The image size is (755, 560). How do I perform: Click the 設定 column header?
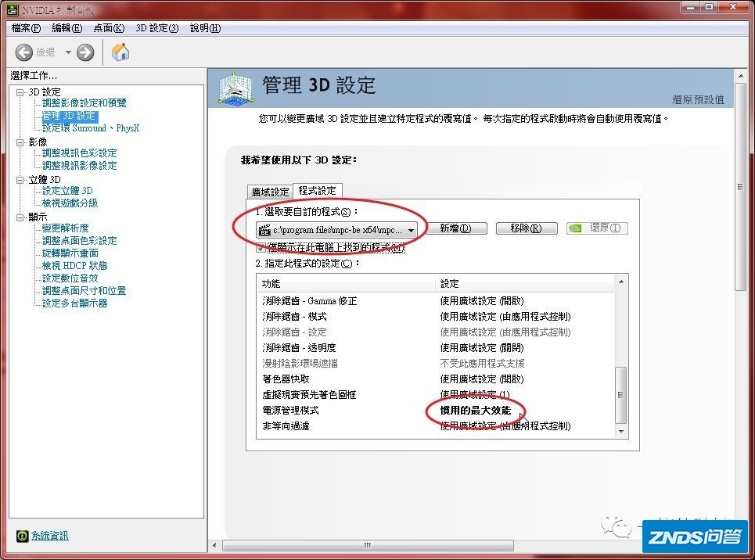pyautogui.click(x=525, y=284)
